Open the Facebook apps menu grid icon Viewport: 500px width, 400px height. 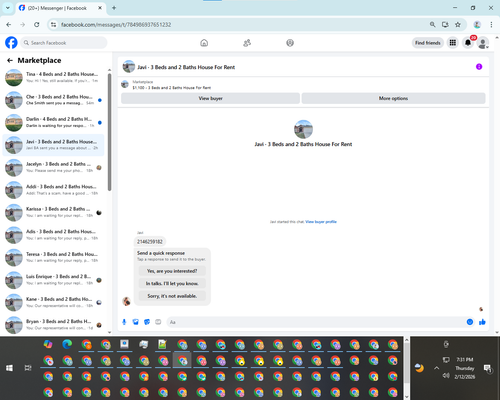coord(453,43)
